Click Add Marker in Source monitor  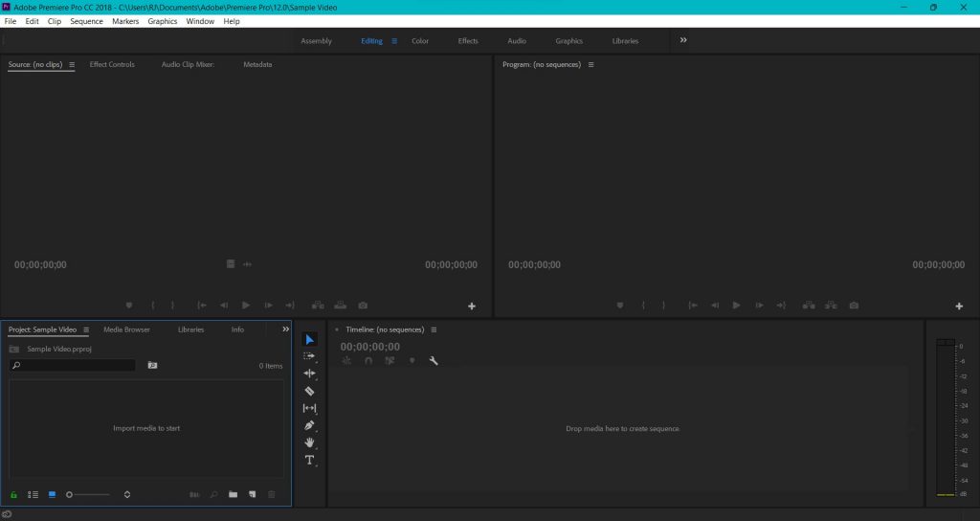129,306
